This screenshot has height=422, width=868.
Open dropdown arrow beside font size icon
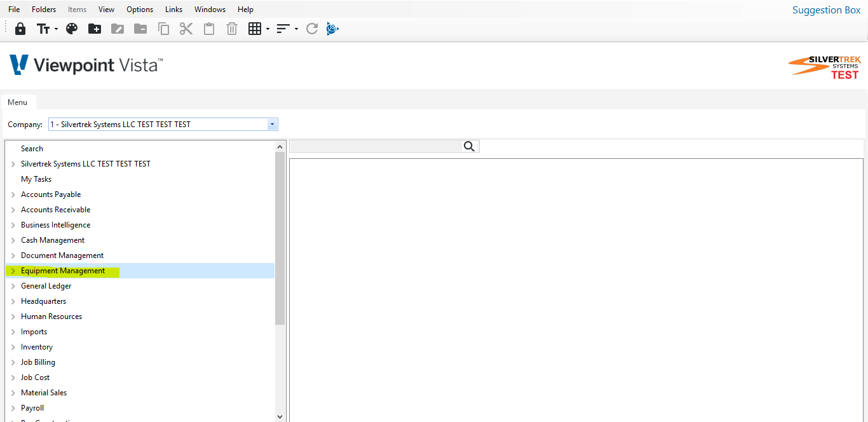coord(56,29)
